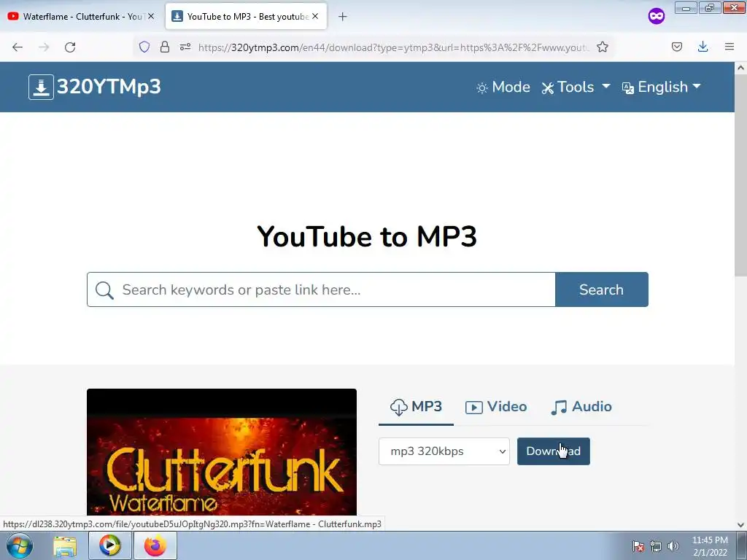
Task: Switch to the Video format tab
Action: click(496, 407)
